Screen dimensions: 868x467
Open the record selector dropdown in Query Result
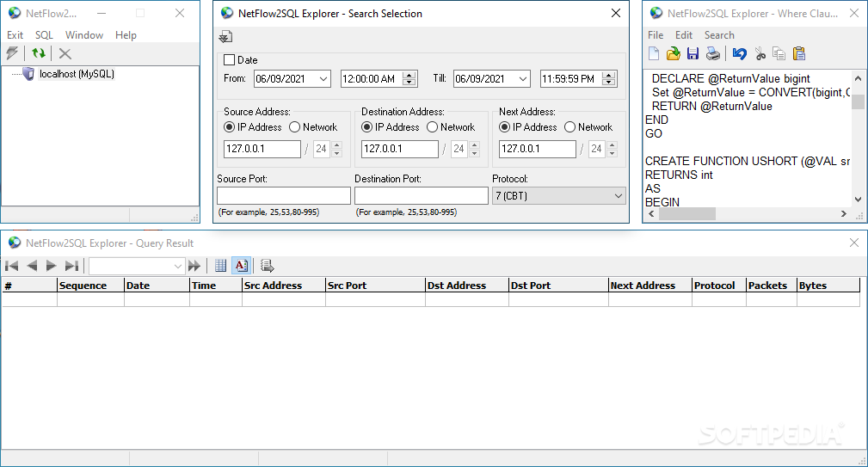click(177, 266)
